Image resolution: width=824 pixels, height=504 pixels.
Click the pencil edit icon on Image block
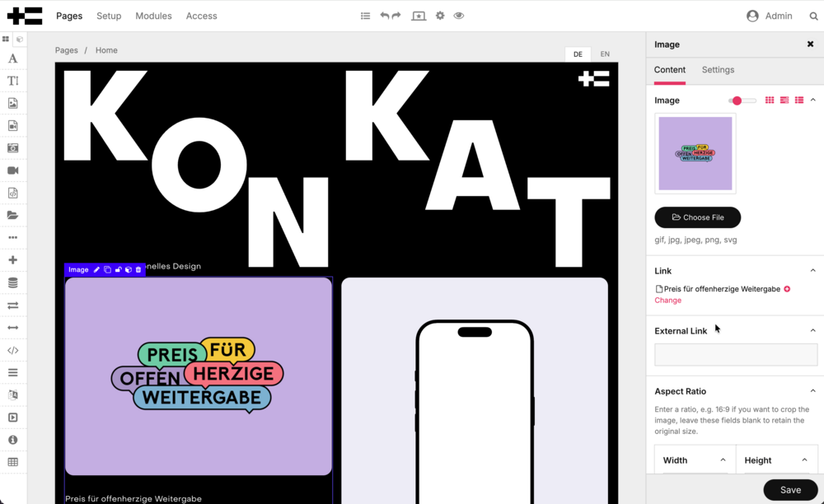[x=96, y=270]
